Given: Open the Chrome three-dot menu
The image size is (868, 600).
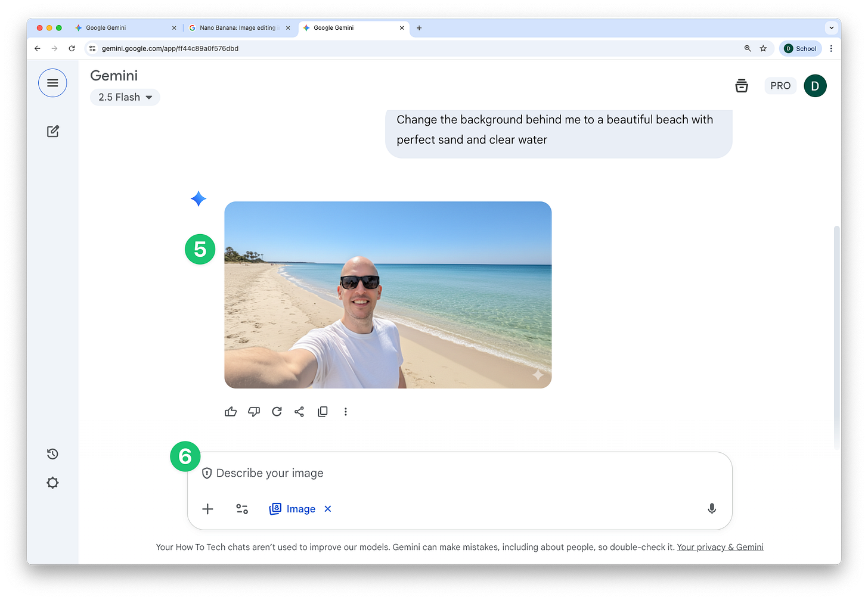Looking at the screenshot, I should [831, 49].
